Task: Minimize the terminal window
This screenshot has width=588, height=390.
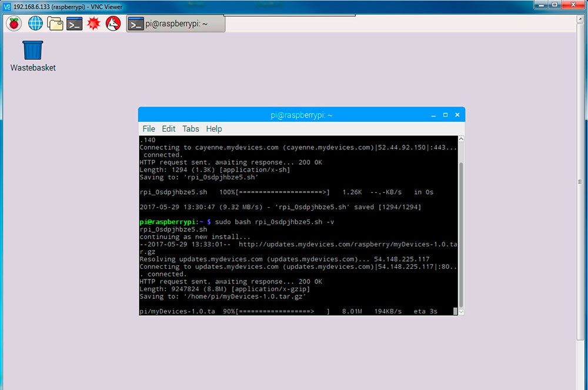Action: point(433,115)
